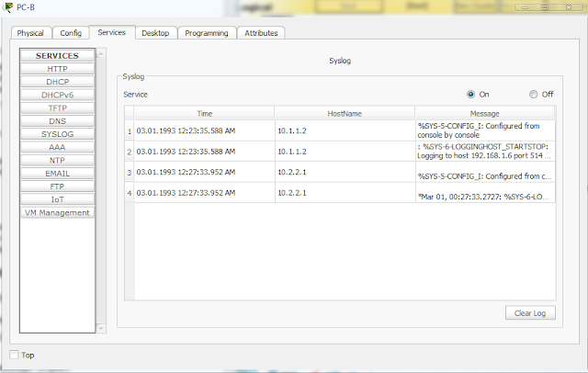
Task: Open the NTP service settings
Action: pyautogui.click(x=57, y=161)
